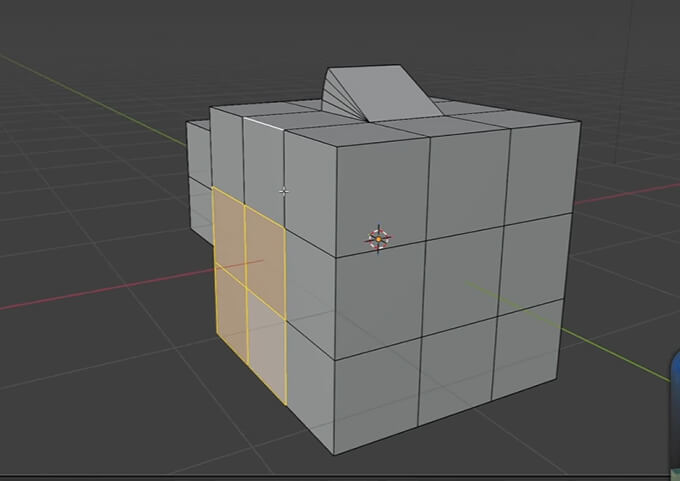Select the upper-right orange highlighted face
The width and height of the screenshot is (680, 481).
(x=265, y=238)
